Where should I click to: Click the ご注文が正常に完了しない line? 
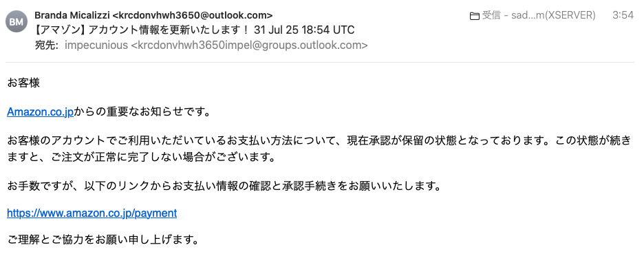[x=141, y=157]
